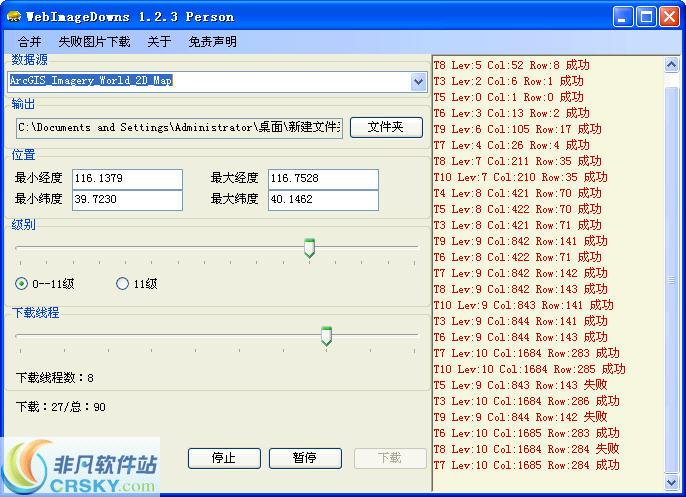Click log entry T5 Lev:8 Col:422 Row:70

(518, 209)
